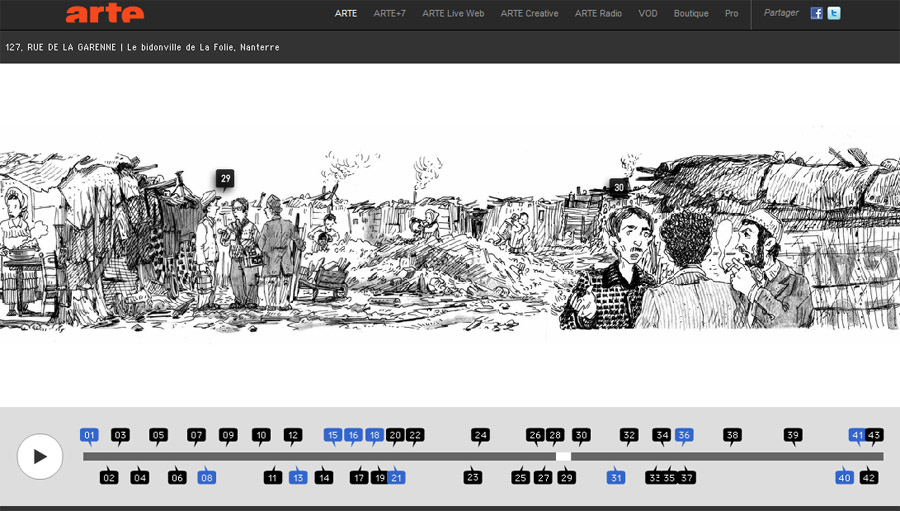Go to ARTE Live Web
Viewport: 900px width, 511px height.
(x=453, y=13)
